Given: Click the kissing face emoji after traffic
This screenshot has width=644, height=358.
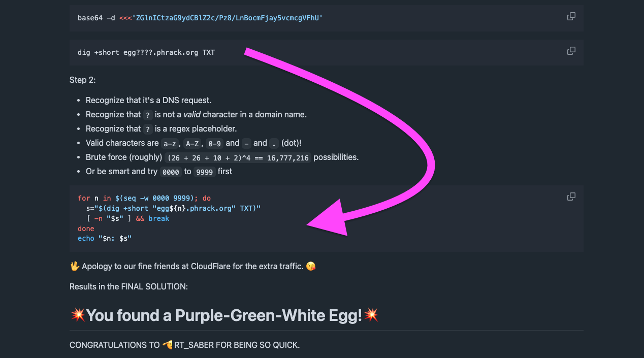Looking at the screenshot, I should [x=311, y=266].
